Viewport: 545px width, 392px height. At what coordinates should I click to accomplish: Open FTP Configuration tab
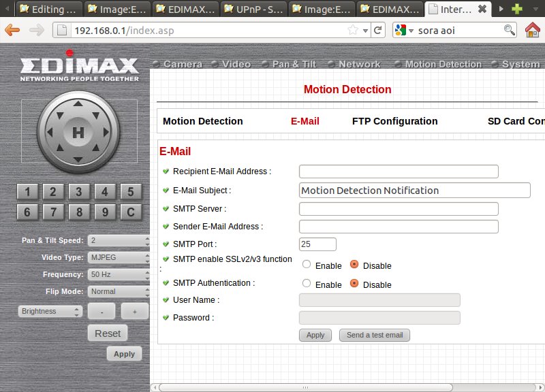pyautogui.click(x=394, y=121)
